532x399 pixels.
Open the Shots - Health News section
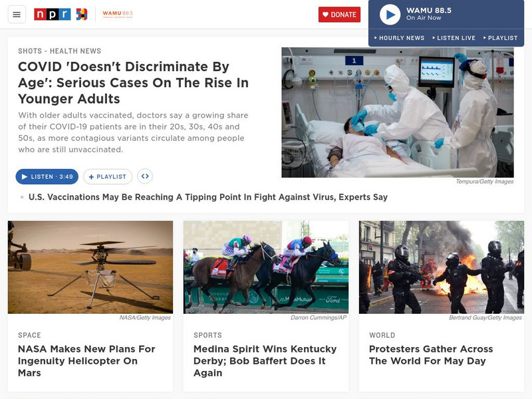click(60, 51)
